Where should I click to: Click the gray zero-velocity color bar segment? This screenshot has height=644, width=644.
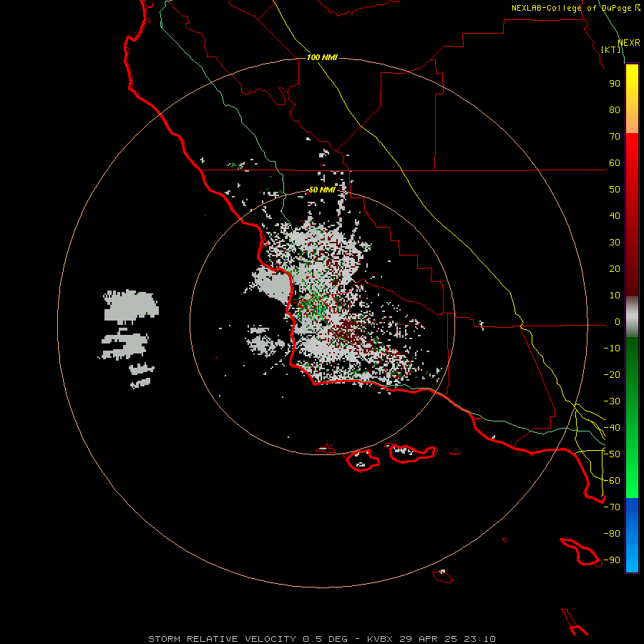(x=632, y=317)
